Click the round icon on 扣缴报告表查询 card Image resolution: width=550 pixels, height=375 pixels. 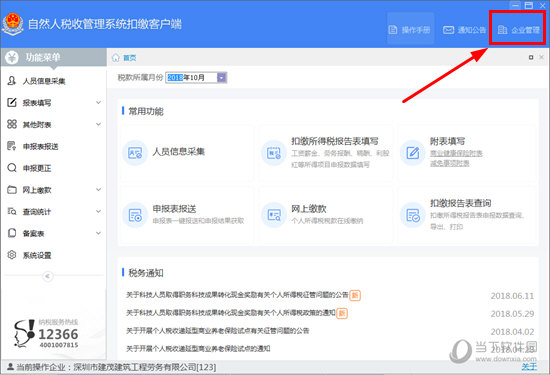[413, 215]
